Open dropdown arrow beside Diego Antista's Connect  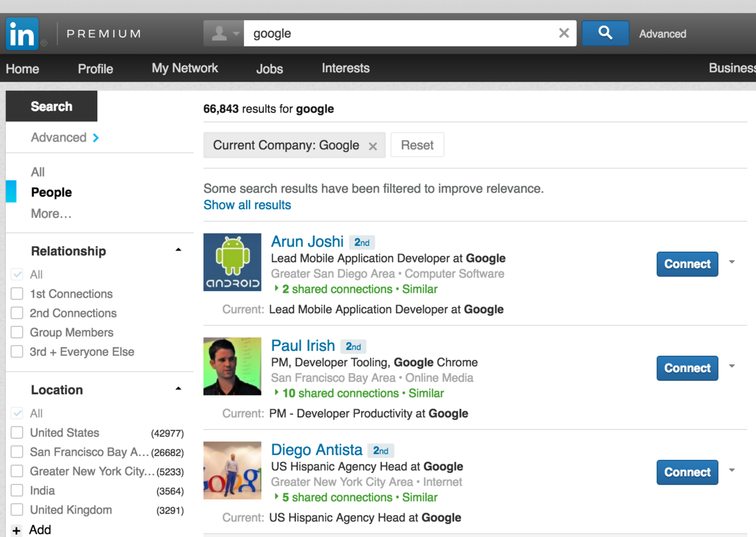[x=732, y=470]
